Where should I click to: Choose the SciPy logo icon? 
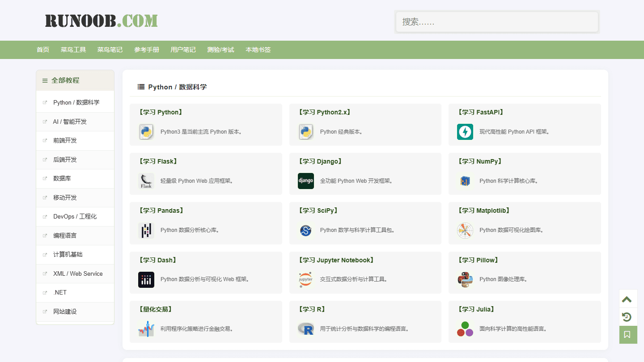306,230
